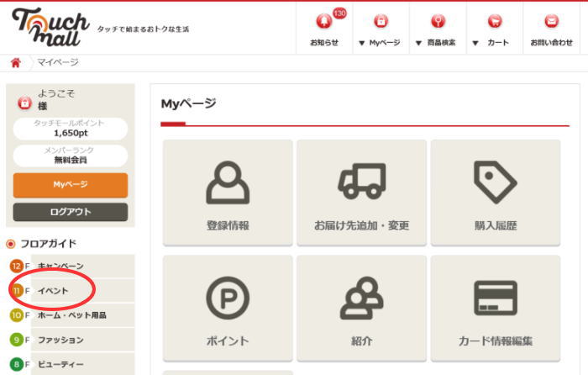
Task: Click the ようこそ welcome text
Action: tap(56, 93)
